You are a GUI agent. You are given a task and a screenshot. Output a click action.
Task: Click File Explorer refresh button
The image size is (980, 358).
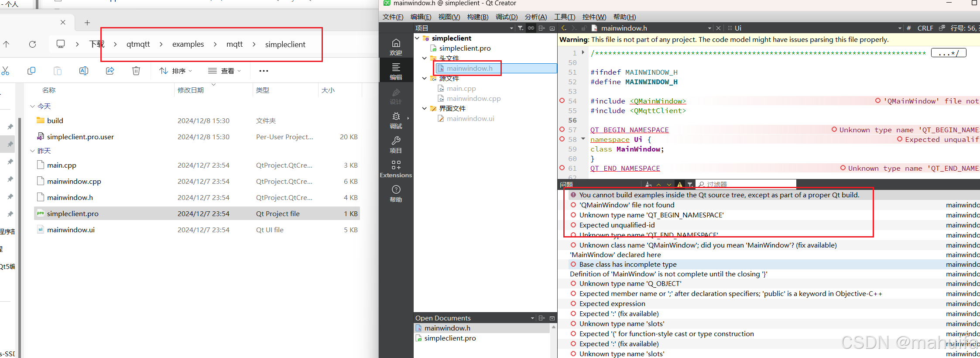coord(32,44)
